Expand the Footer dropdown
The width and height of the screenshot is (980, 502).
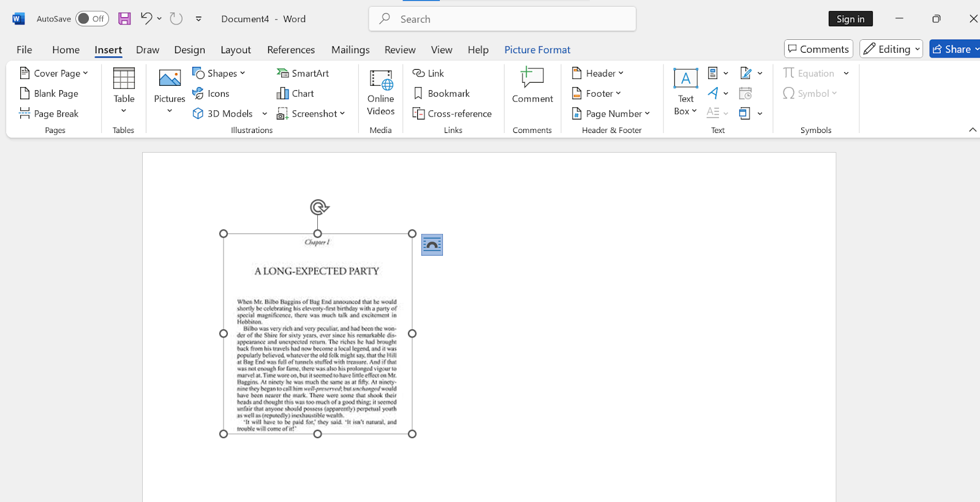tap(618, 93)
